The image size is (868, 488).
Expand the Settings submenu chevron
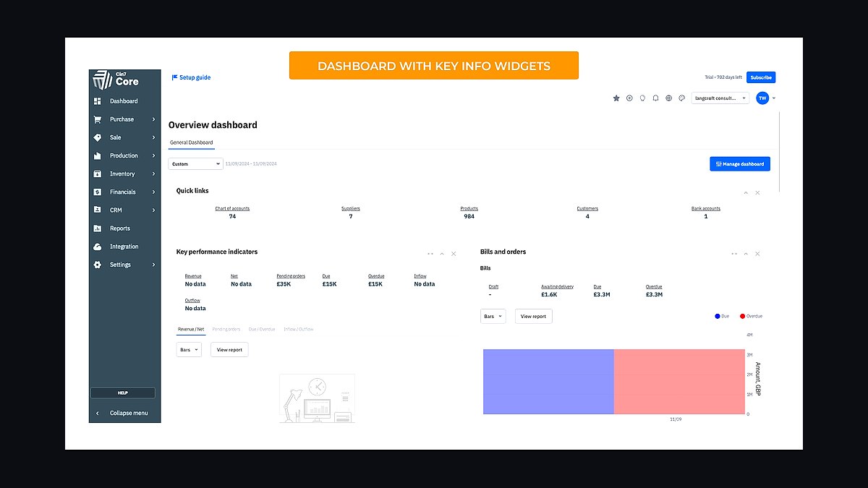tap(154, 265)
